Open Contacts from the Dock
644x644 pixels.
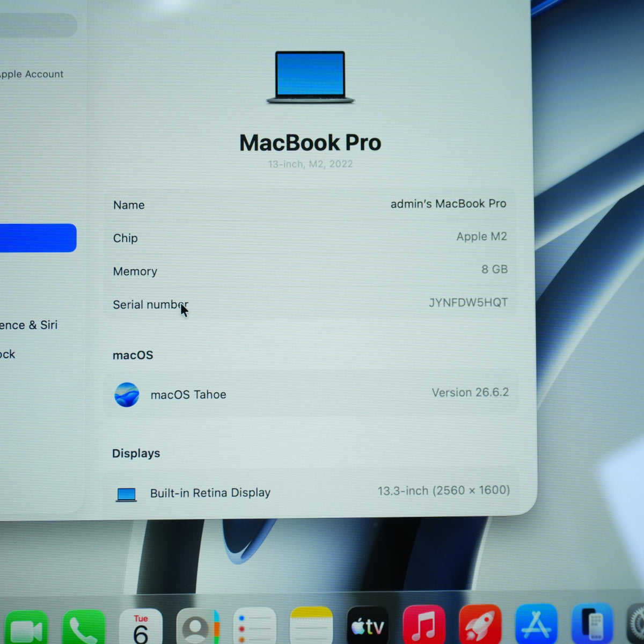point(197,627)
